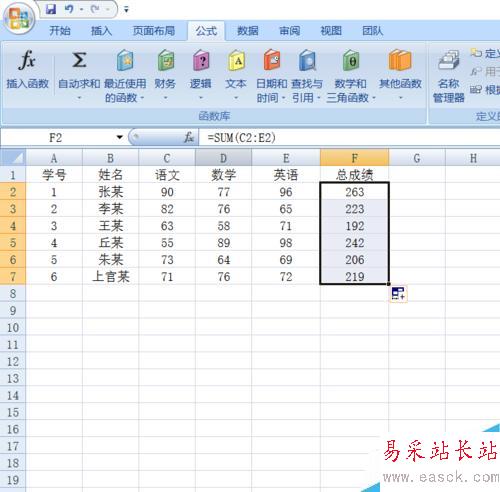Click the 学号 header cell
Screen dimensions: 500x492
[54, 175]
